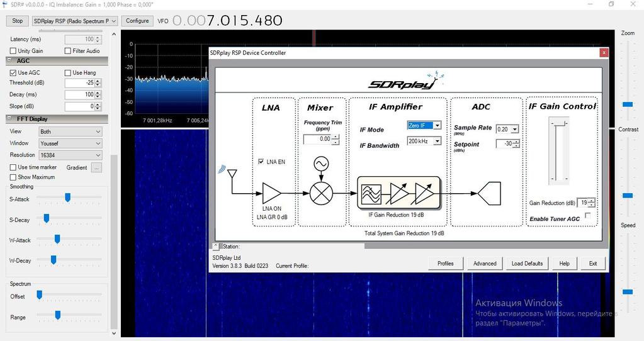
Task: Click the W-Decay slider thumb
Action: click(x=54, y=260)
